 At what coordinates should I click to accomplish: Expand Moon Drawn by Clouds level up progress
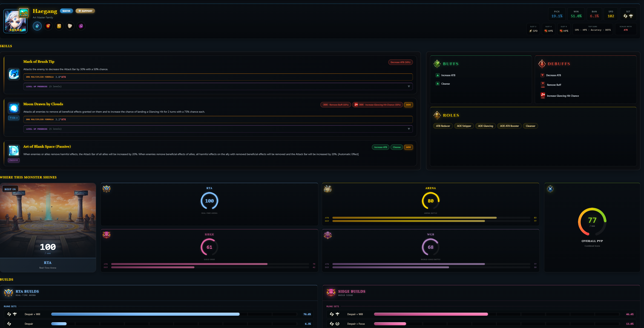tap(218, 129)
